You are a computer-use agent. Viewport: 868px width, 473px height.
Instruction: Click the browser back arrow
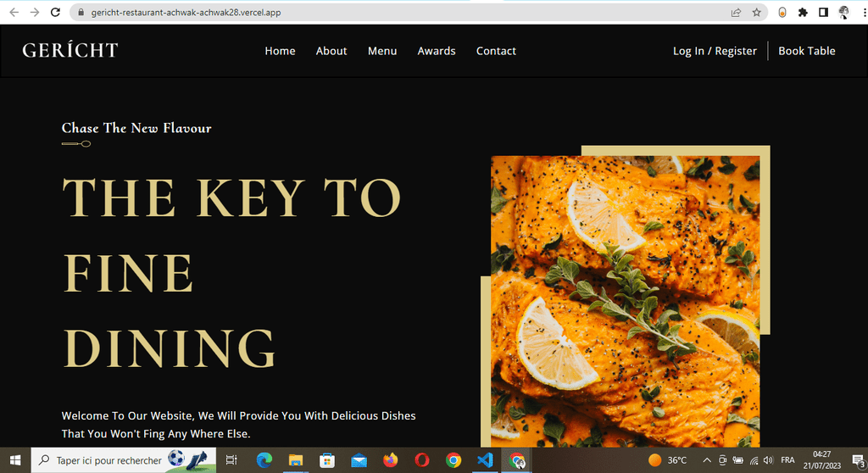click(14, 12)
